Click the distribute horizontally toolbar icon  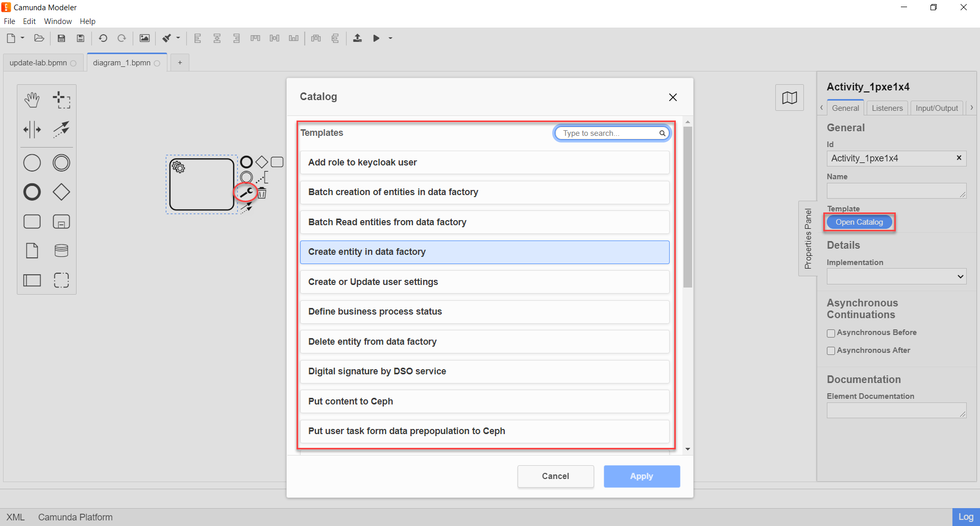tap(316, 38)
